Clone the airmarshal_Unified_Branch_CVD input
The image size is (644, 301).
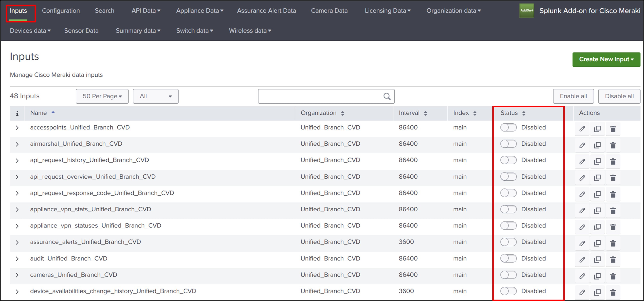coord(597,145)
